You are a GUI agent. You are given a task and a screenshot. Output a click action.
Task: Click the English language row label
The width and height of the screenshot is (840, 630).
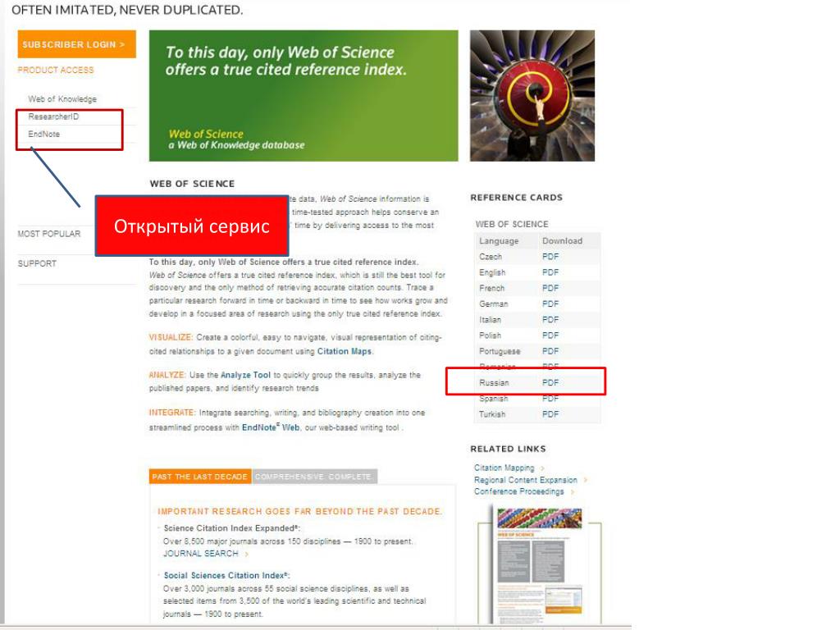tap(492, 272)
